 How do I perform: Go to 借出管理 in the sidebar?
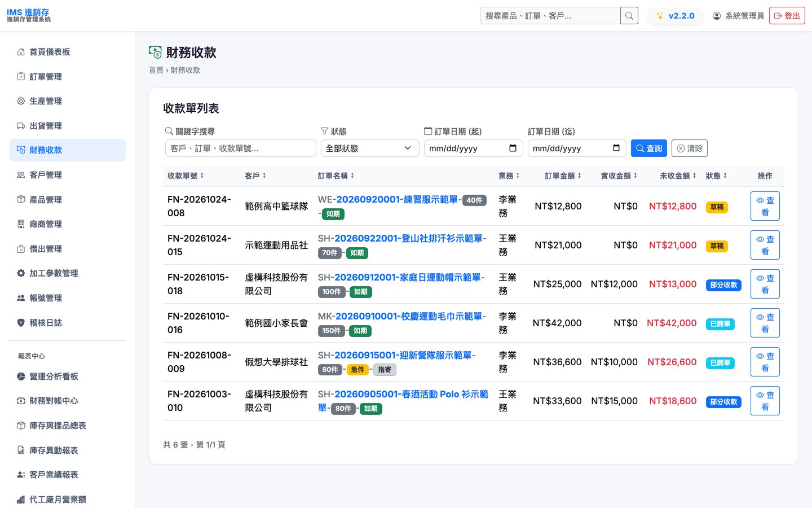pyautogui.click(x=67, y=249)
